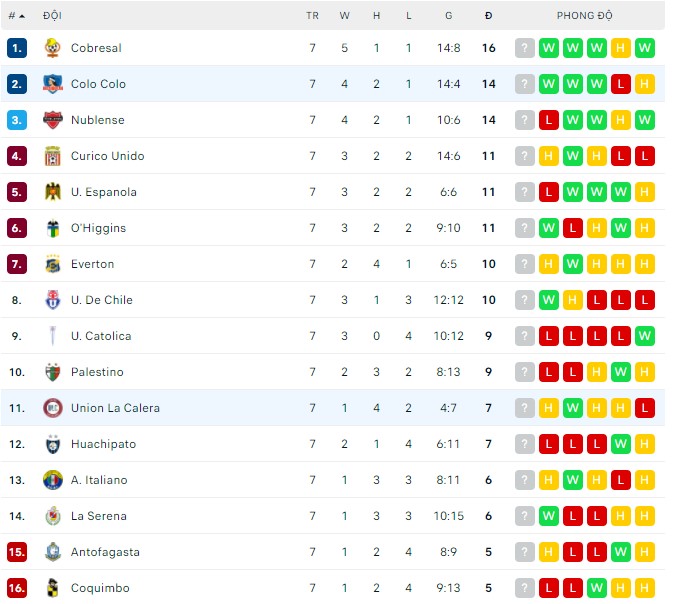This screenshot has height=604, width=675.
Task: Sort standings by the Đ points header
Action: [488, 16]
